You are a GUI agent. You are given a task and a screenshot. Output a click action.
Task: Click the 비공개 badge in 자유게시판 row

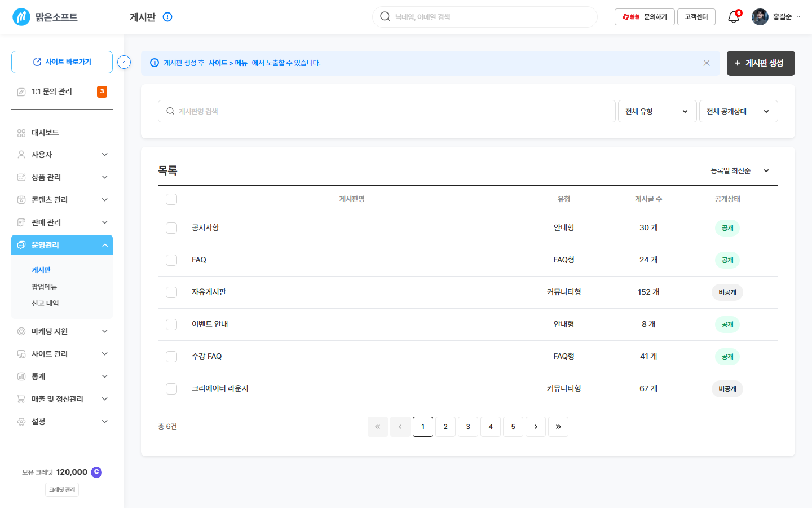click(727, 292)
